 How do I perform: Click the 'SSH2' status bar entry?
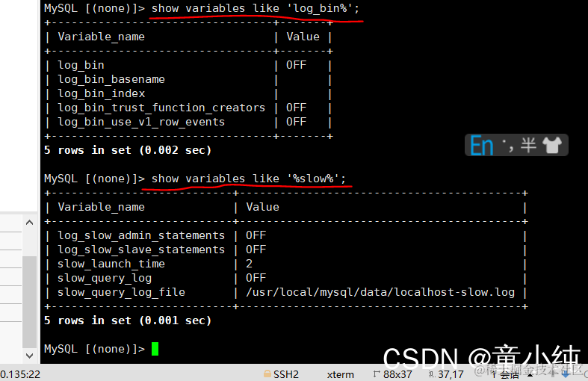coord(285,374)
